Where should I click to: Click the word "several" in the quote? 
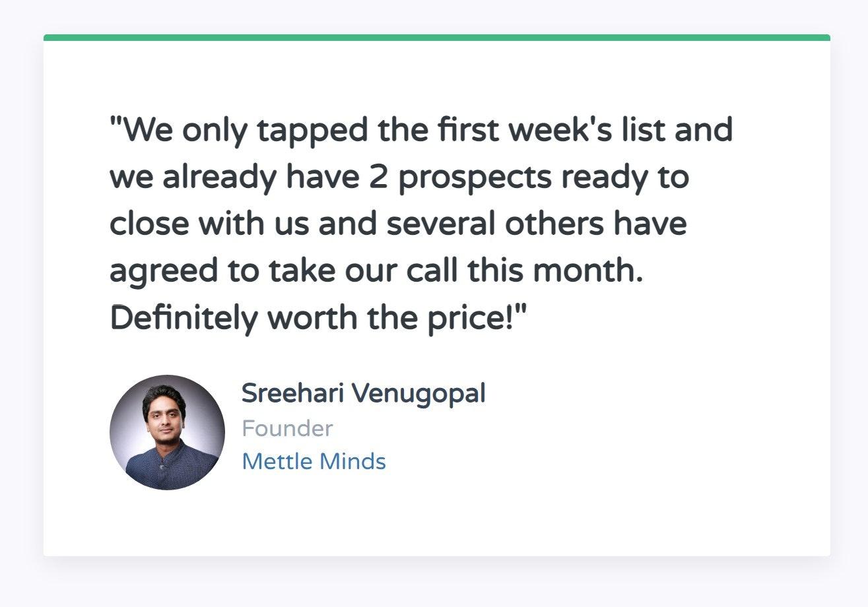[x=440, y=224]
